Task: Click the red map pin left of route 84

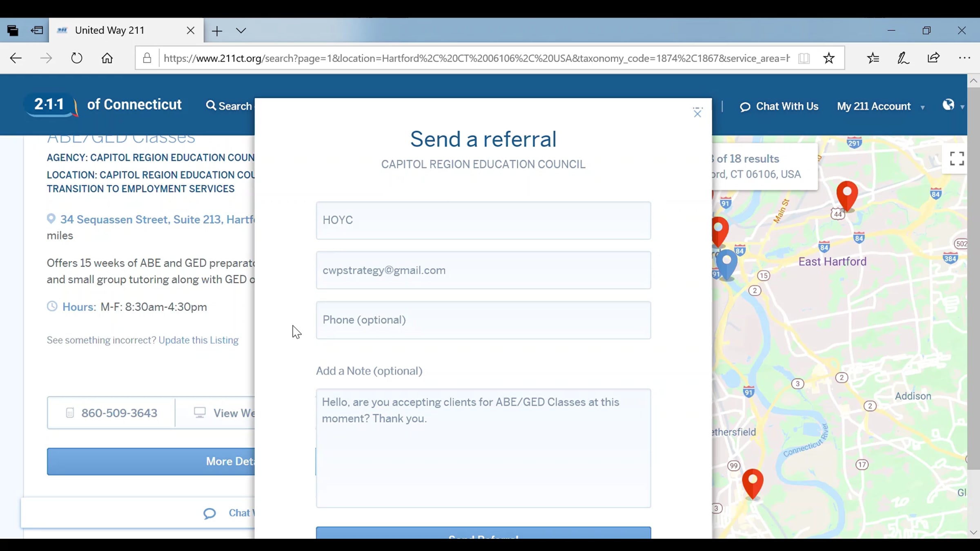Action: (x=719, y=232)
